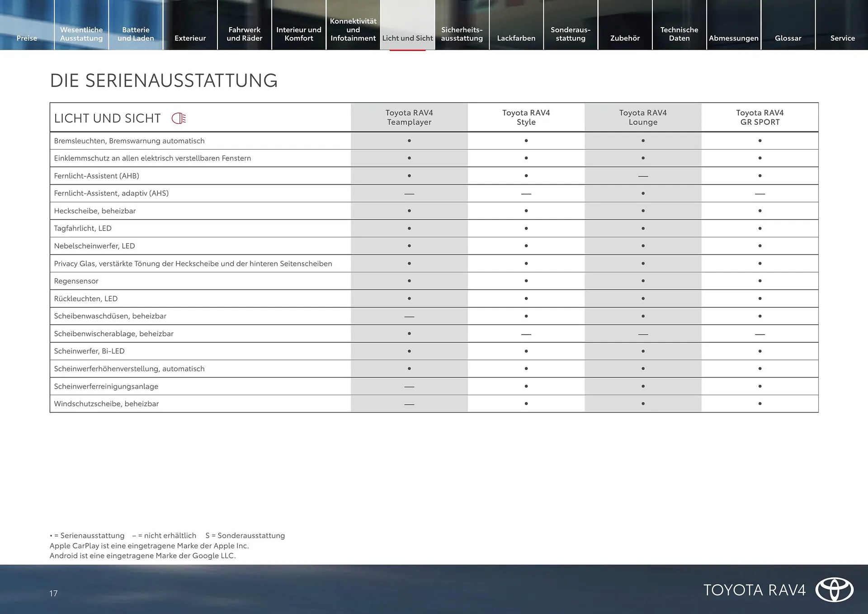Click the active Licht und Sicht tab
868x614 pixels.
pos(407,38)
